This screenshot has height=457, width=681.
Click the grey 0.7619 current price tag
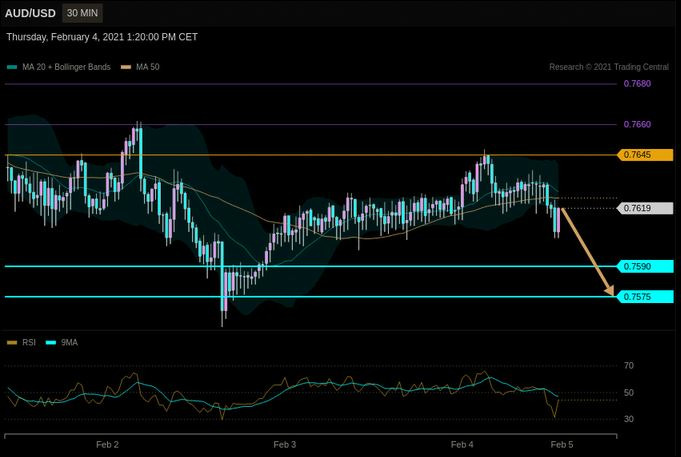pyautogui.click(x=645, y=208)
